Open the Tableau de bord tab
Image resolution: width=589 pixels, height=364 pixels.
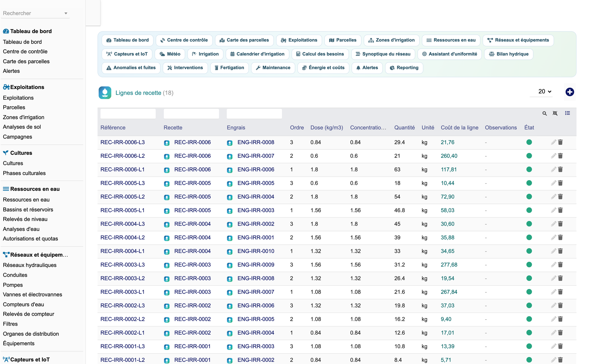pos(127,40)
